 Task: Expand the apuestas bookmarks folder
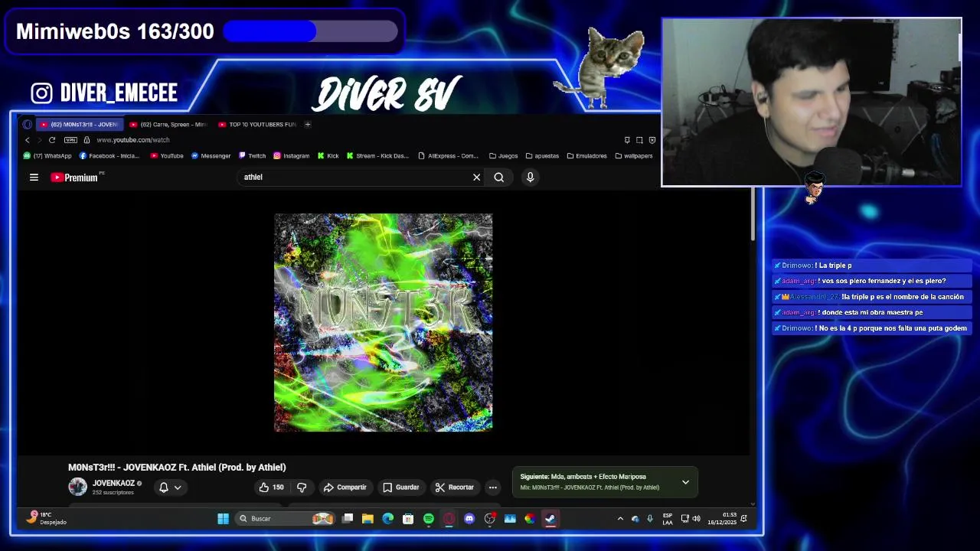pyautogui.click(x=542, y=155)
